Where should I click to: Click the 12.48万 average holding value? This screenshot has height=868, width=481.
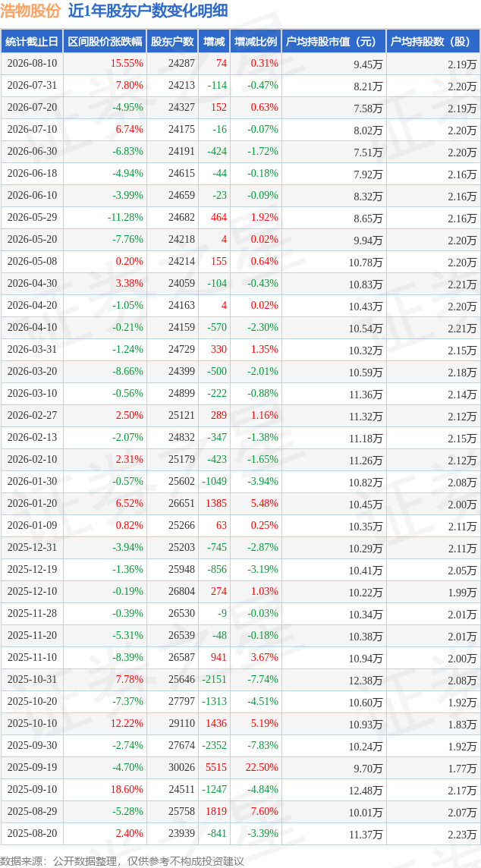(x=366, y=789)
